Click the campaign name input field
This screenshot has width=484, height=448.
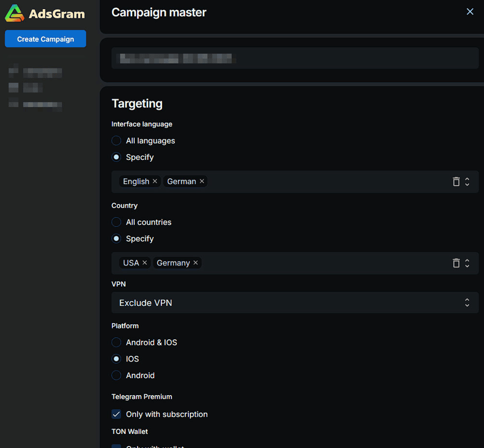[x=295, y=58]
